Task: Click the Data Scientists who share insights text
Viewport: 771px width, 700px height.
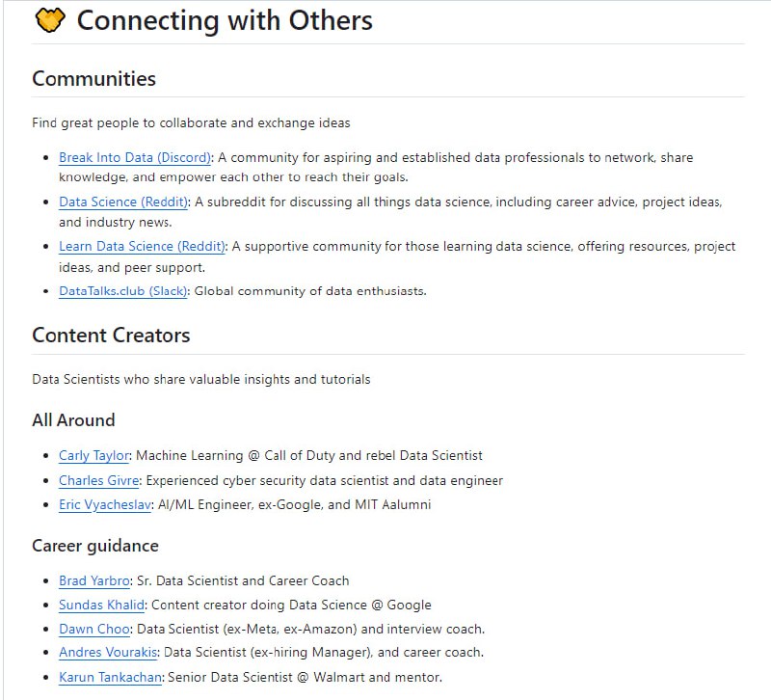Action: tap(200, 380)
